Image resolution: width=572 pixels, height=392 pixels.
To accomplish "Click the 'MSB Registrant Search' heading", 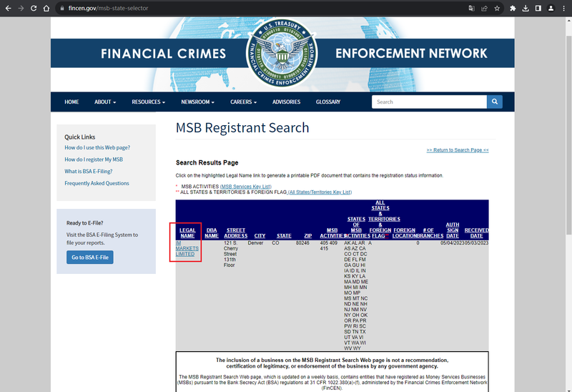I will click(242, 128).
